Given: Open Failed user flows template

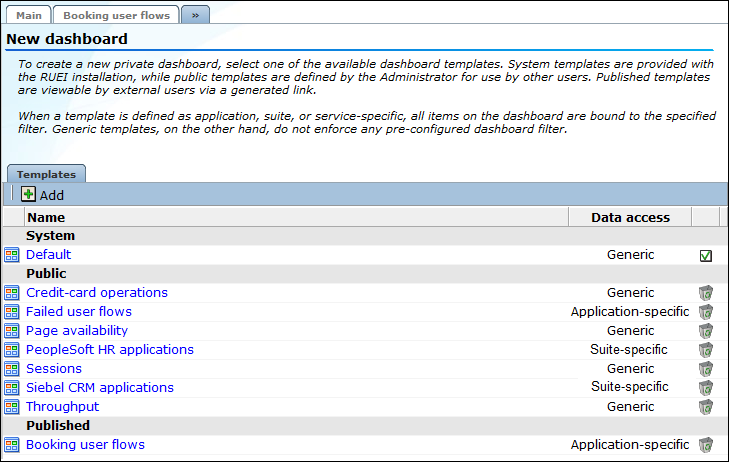Looking at the screenshot, I should tap(79, 312).
